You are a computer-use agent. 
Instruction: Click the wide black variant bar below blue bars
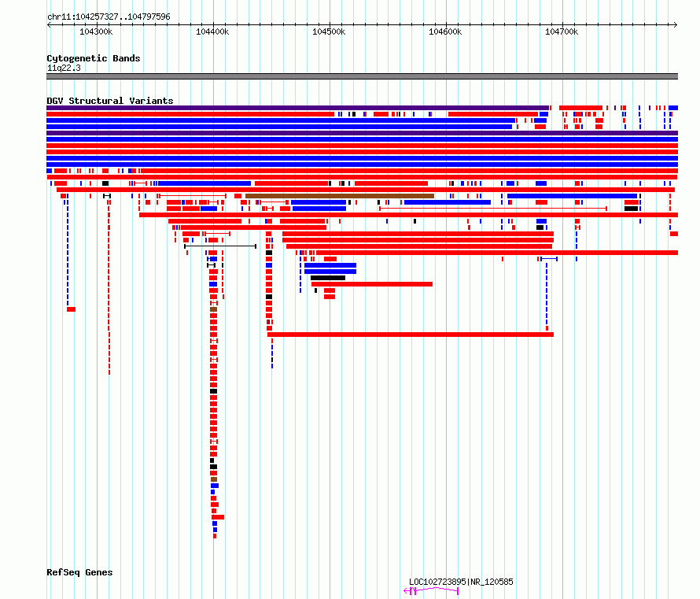(328, 278)
